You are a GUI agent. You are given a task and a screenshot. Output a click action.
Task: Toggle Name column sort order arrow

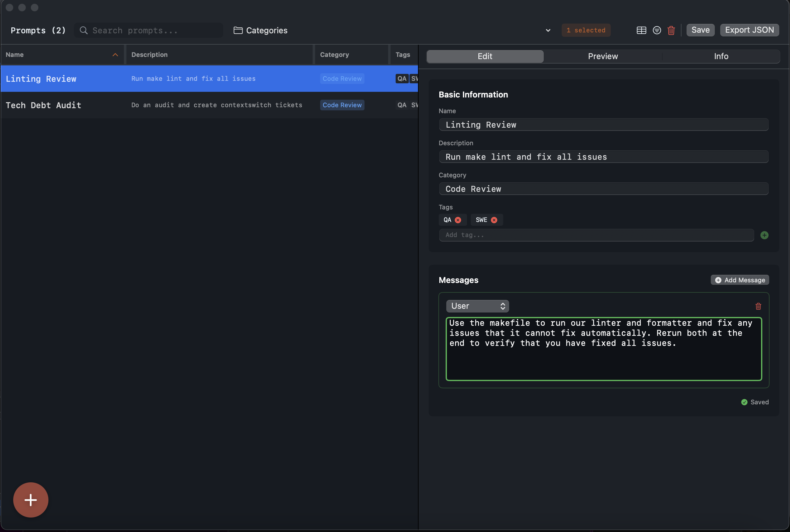[x=115, y=55]
